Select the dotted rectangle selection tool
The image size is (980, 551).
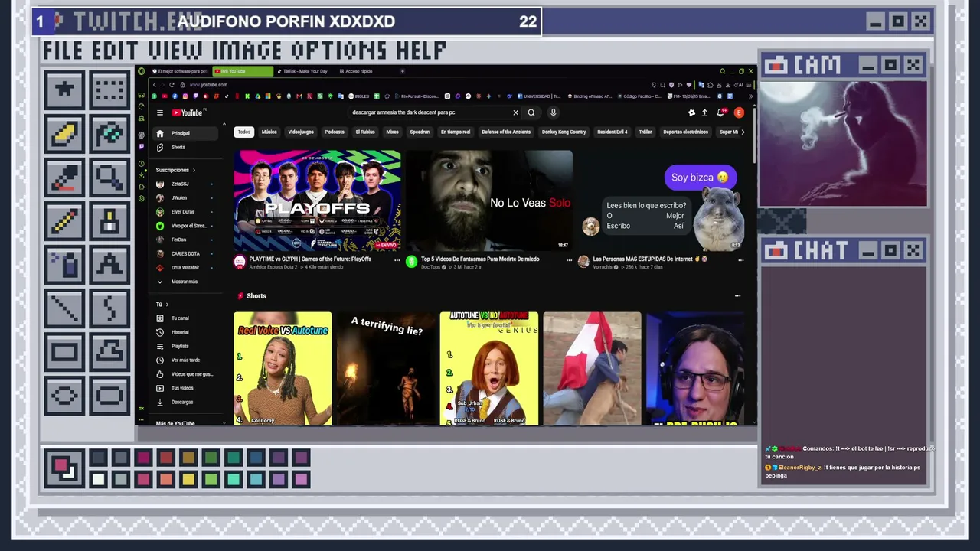tap(109, 90)
